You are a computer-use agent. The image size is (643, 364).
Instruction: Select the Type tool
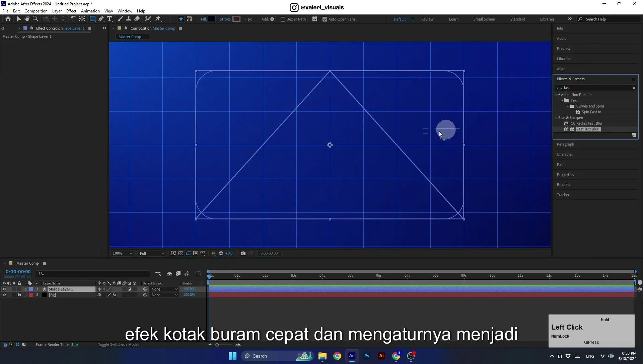click(110, 19)
